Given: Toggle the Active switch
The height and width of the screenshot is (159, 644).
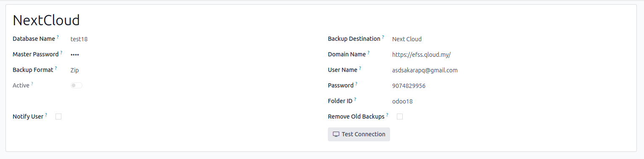Looking at the screenshot, I should 77,85.
